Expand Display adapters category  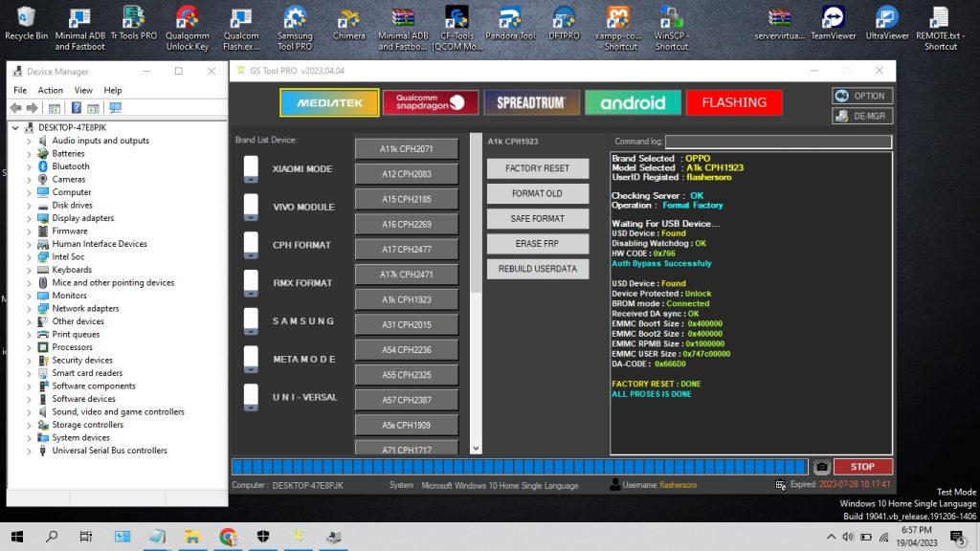pos(29,219)
